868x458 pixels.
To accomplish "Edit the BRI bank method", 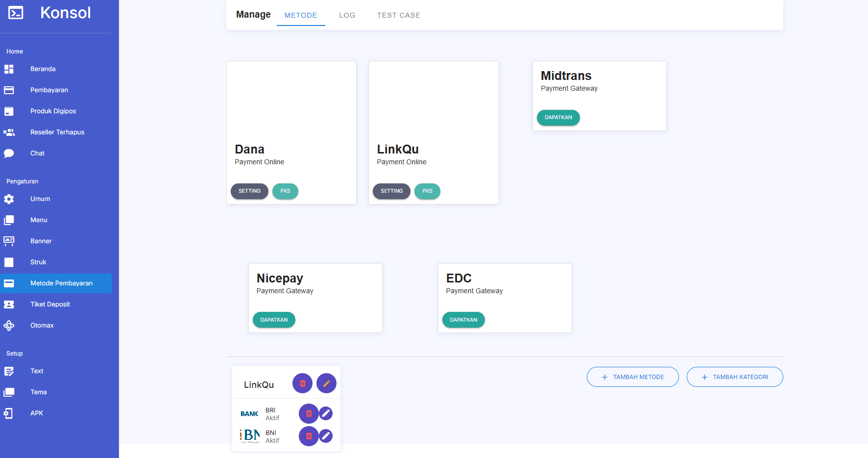I will 326,414.
